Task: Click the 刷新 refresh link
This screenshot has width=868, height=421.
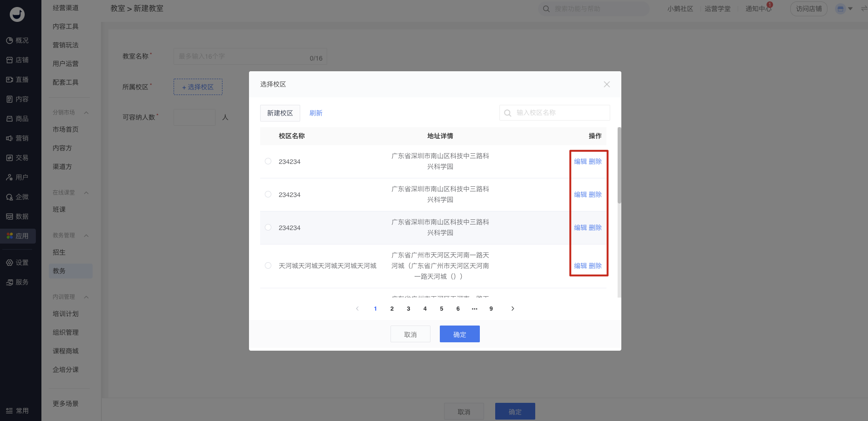Action: tap(316, 113)
